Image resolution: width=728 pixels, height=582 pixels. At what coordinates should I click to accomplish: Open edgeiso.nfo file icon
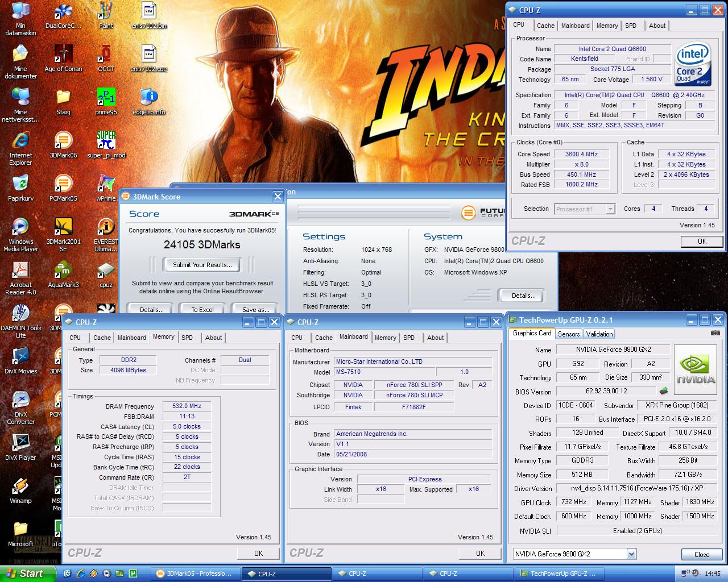pyautogui.click(x=148, y=102)
